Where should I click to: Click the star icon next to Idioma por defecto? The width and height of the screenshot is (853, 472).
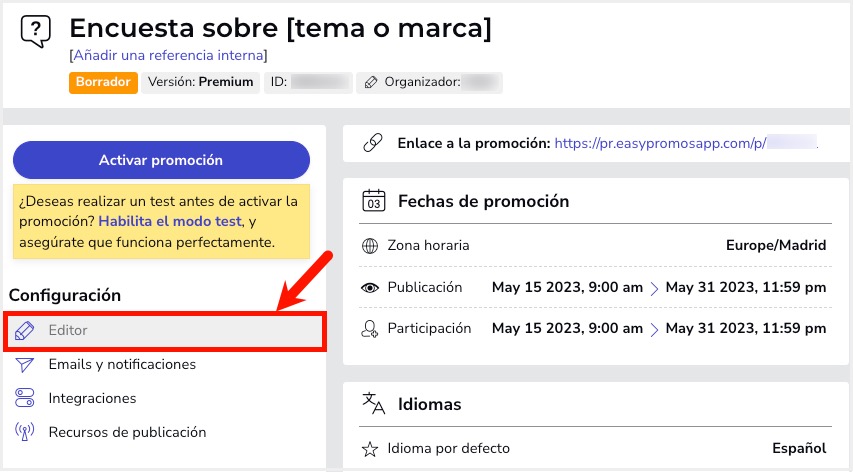(370, 449)
